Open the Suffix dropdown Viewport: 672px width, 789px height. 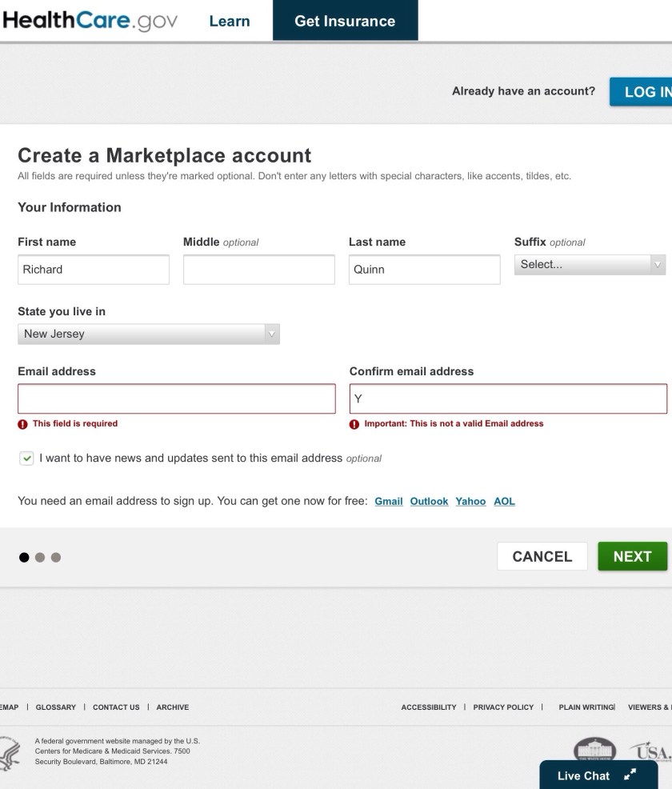tap(590, 265)
